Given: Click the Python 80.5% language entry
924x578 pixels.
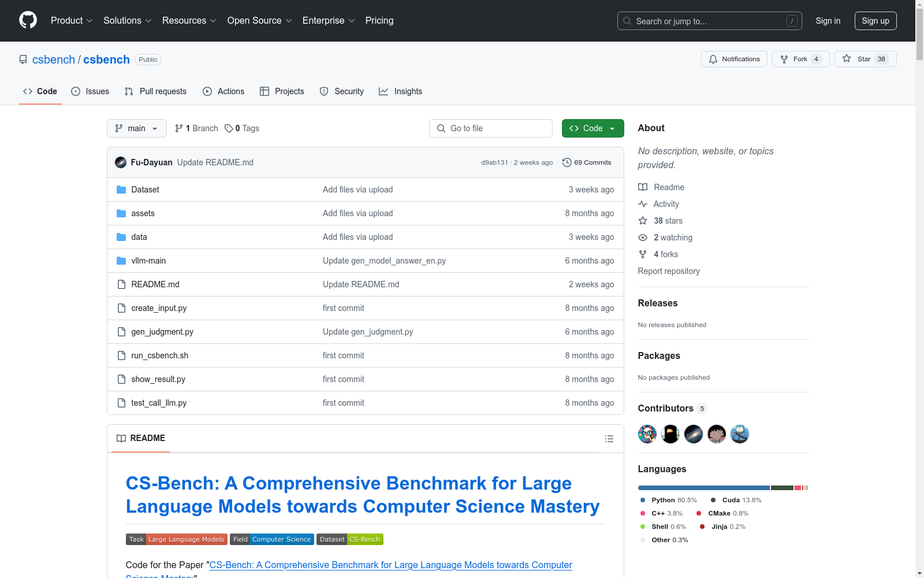Looking at the screenshot, I should click(668, 500).
